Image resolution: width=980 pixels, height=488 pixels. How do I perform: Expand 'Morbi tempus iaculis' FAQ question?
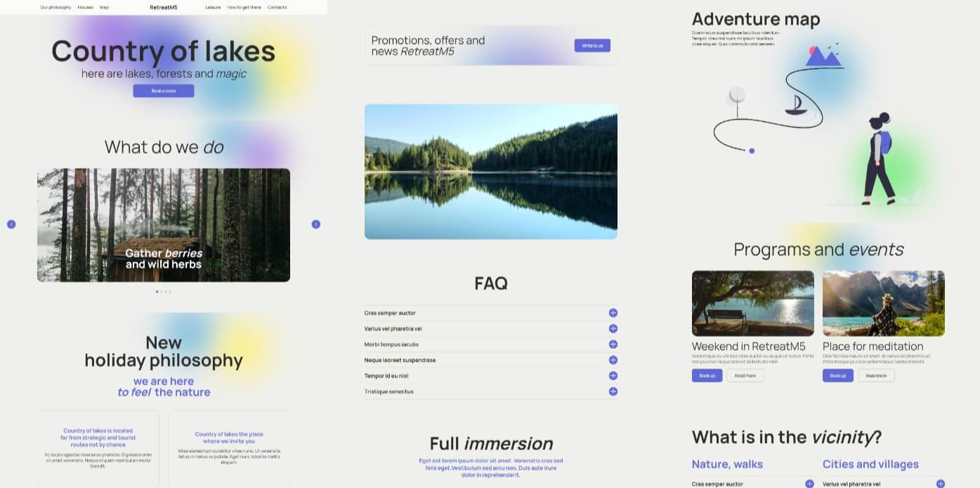pos(613,345)
